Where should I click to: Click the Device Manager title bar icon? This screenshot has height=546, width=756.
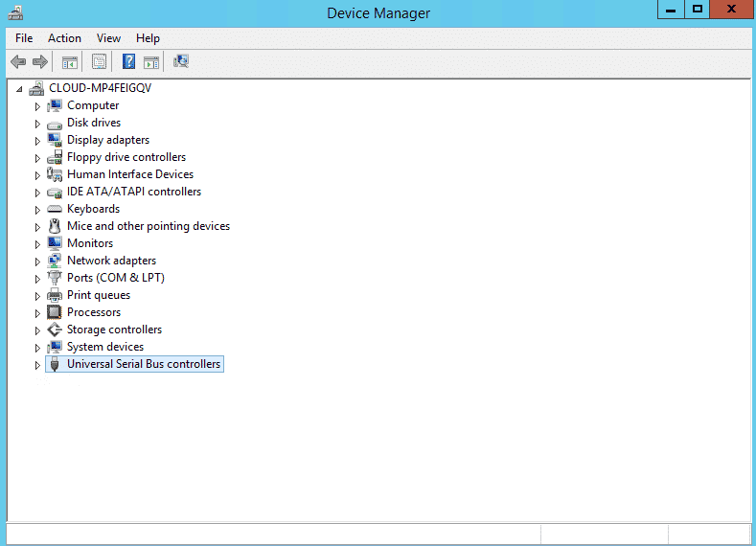click(15, 13)
